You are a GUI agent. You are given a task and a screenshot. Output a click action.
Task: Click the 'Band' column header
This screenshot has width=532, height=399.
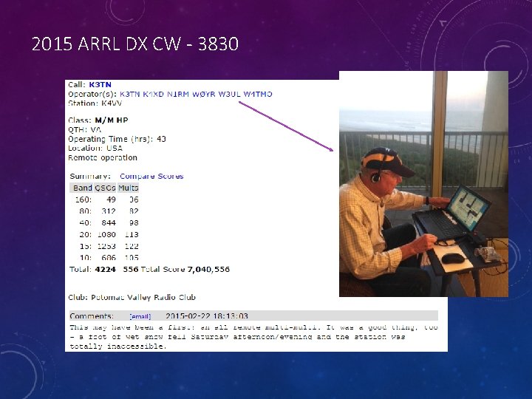coord(83,188)
